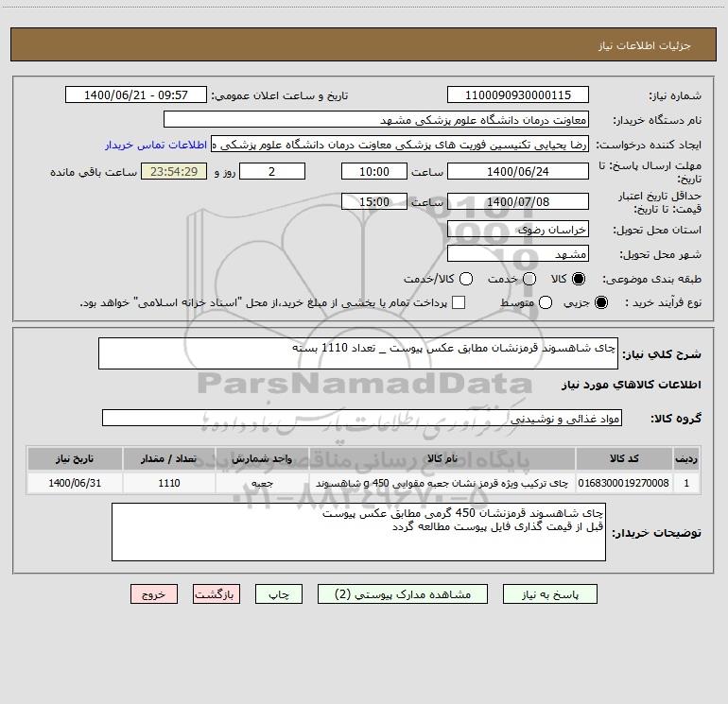Click the کد کالا column header
The image size is (728, 704).
point(624,458)
